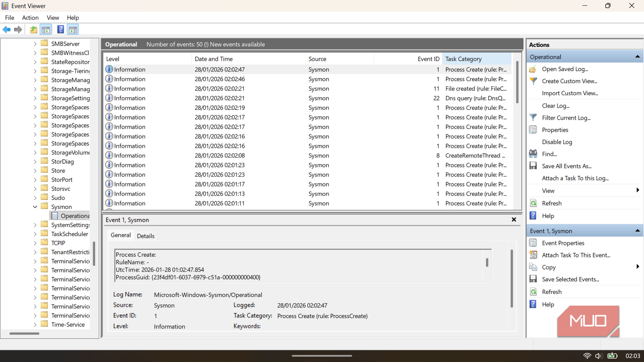This screenshot has width=644, height=362.
Task: Click Save All Events As action
Action: (x=566, y=166)
